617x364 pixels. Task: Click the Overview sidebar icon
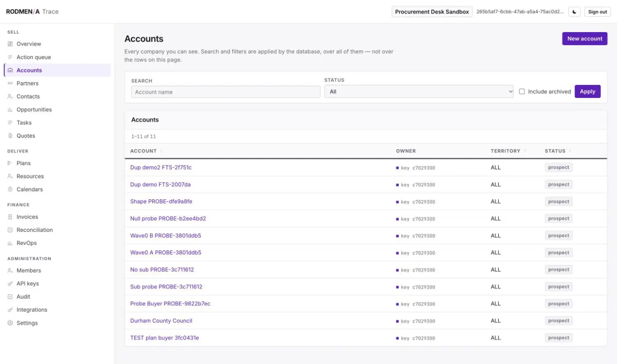(10, 44)
